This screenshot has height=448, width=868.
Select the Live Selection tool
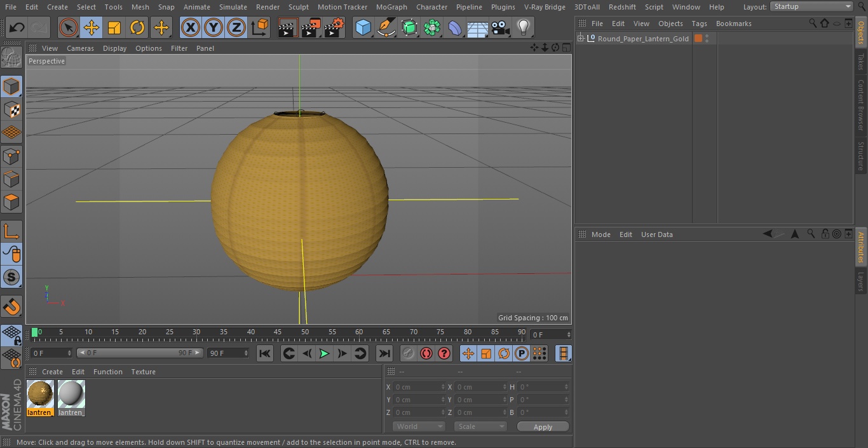pyautogui.click(x=69, y=28)
